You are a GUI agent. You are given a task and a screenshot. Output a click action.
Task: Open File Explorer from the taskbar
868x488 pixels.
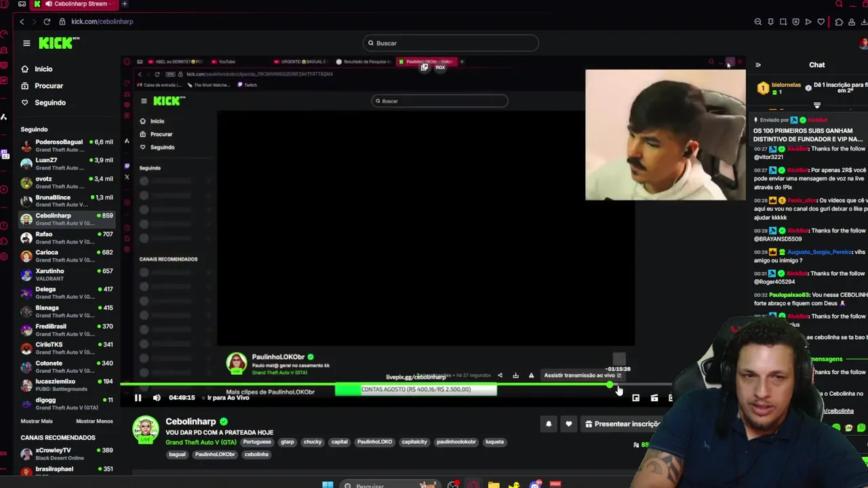[x=494, y=485]
